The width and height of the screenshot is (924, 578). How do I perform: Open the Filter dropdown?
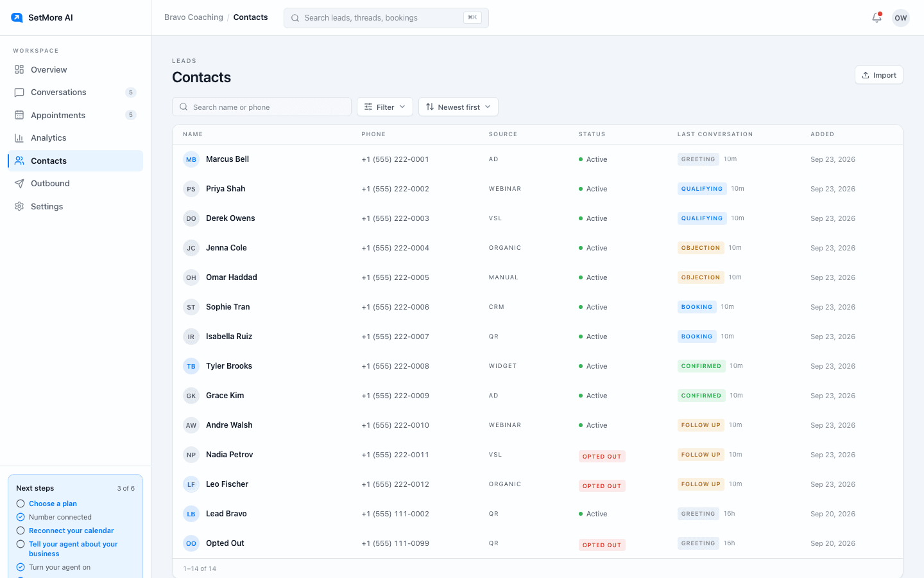point(385,107)
